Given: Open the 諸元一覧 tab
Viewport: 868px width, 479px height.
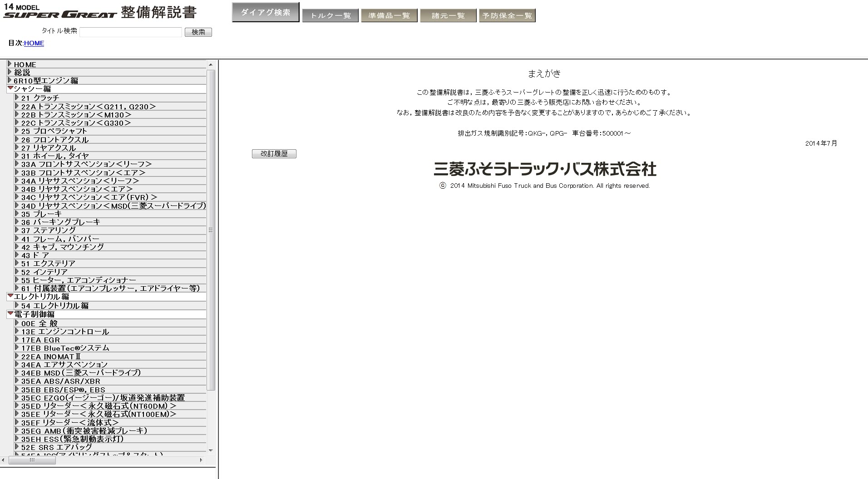Looking at the screenshot, I should 448,15.
